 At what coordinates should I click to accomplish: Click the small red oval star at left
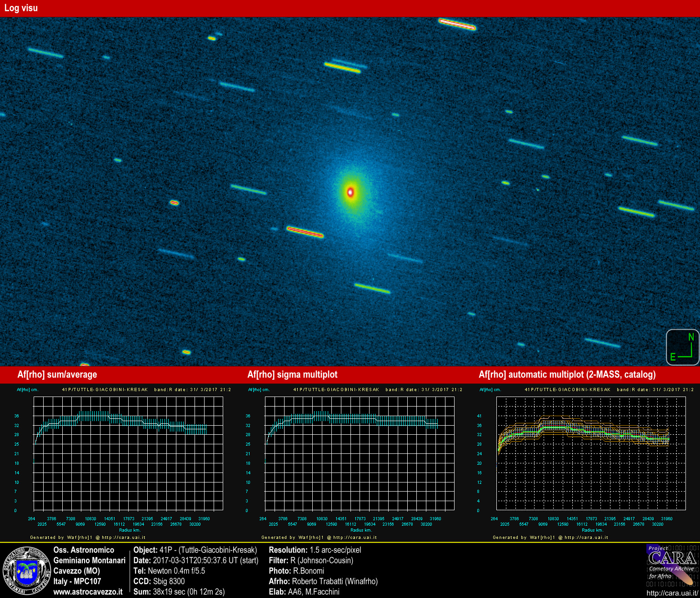[x=174, y=202]
